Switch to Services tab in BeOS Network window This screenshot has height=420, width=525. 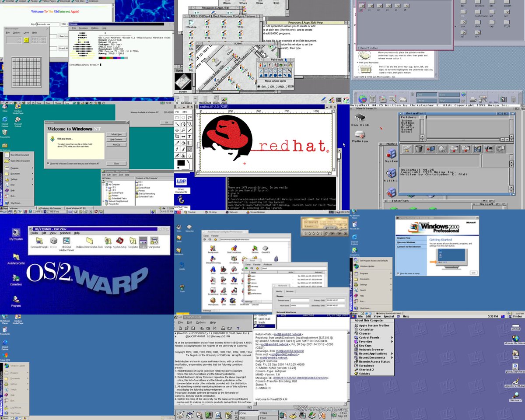290,291
